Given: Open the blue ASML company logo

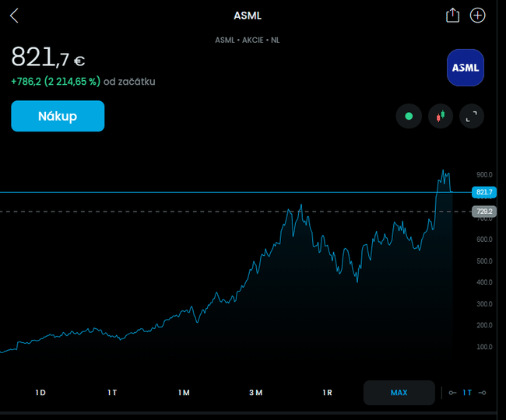Looking at the screenshot, I should tap(466, 68).
